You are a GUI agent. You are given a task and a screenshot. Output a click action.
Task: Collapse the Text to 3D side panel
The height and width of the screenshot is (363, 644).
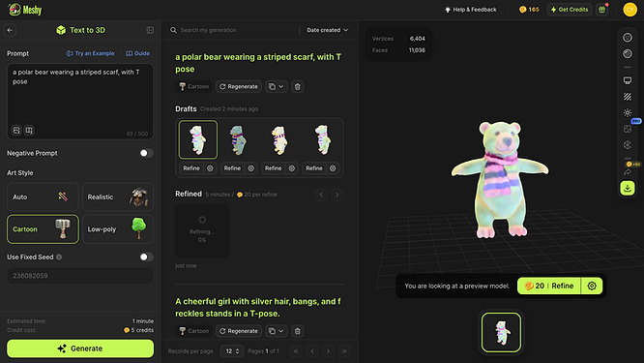150,30
